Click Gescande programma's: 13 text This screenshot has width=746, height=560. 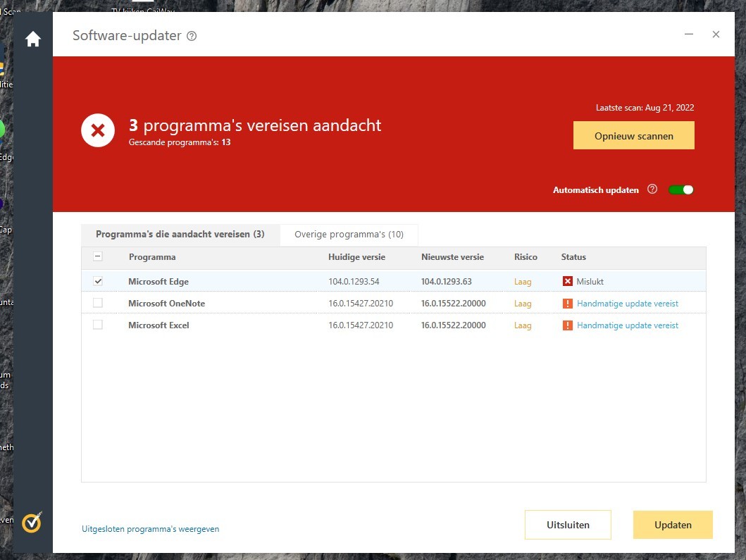coord(180,142)
